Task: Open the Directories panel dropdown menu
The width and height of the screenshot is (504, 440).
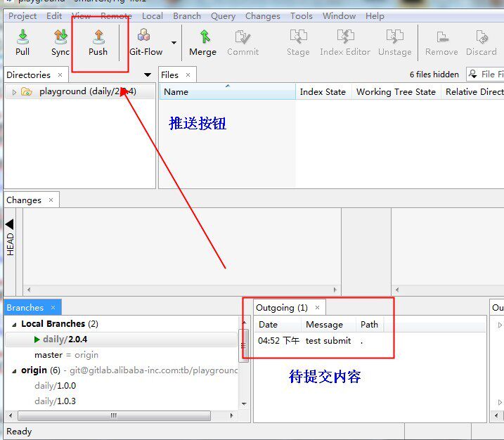Action: point(148,75)
